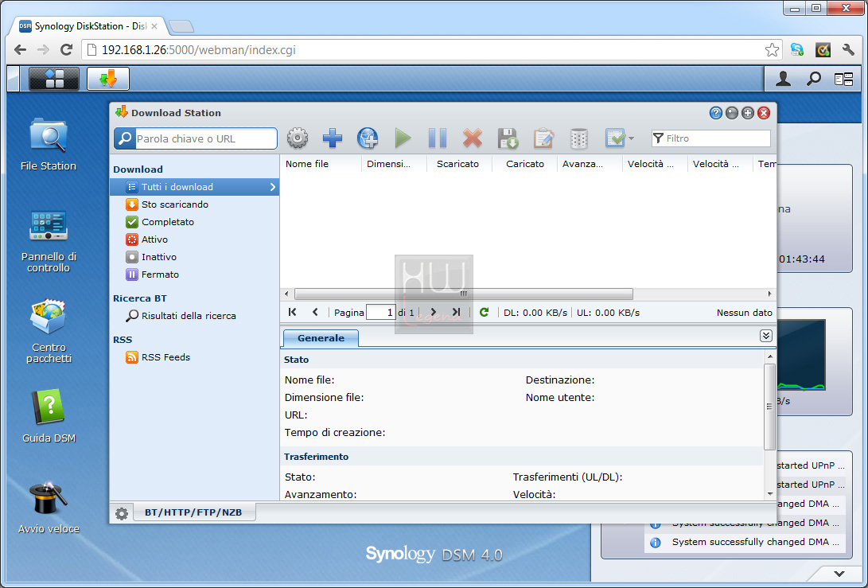
Task: Edit the task with notepad pencil icon
Action: (543, 138)
